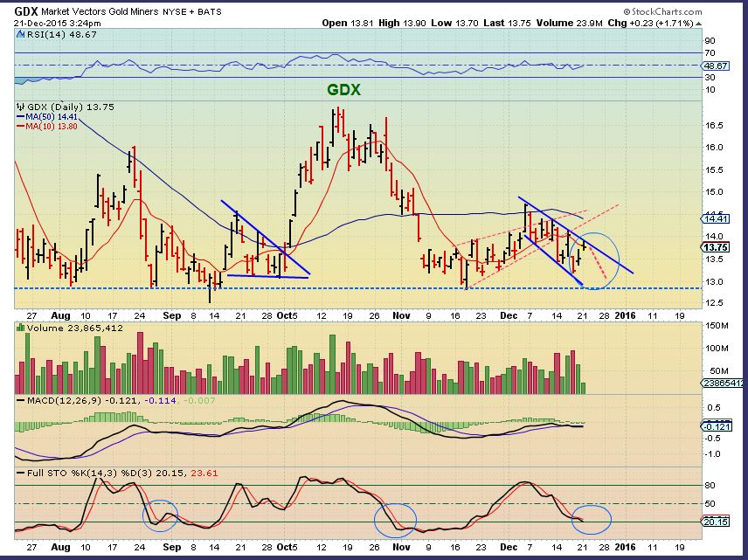Click the Volume 23.9M header value
Screen dimensions: 748x560
click(570, 23)
